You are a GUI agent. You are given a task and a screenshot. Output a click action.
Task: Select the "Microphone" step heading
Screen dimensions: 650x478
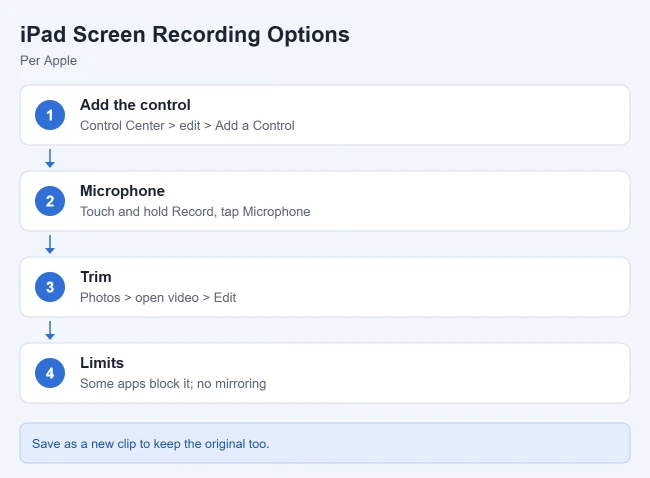pyautogui.click(x=122, y=191)
